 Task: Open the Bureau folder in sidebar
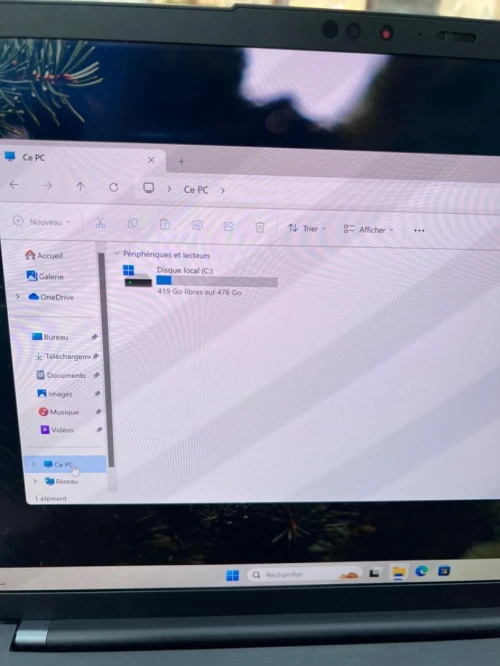click(50, 337)
